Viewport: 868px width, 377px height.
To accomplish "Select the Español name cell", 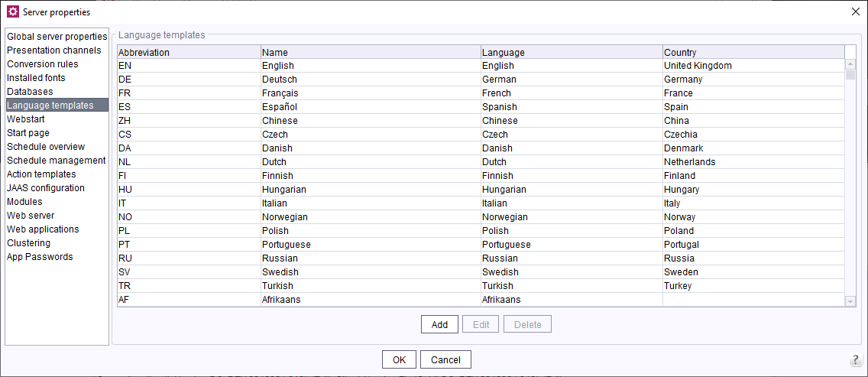I will [x=371, y=106].
